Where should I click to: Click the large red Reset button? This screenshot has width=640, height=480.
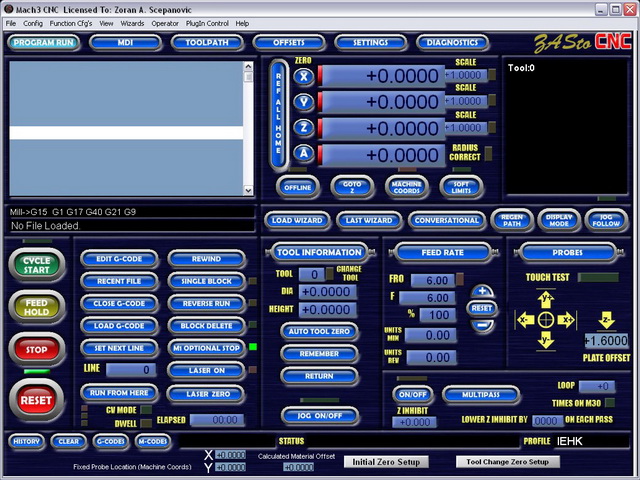coord(36,400)
